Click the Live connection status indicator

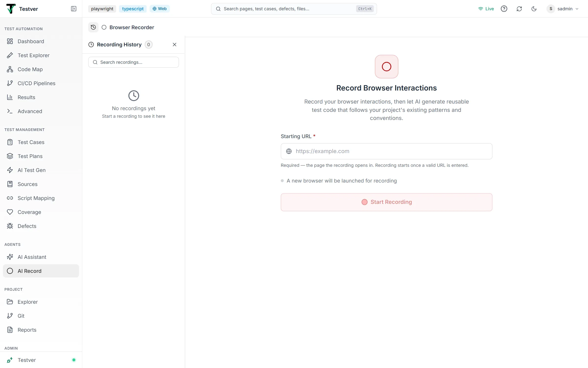[486, 9]
